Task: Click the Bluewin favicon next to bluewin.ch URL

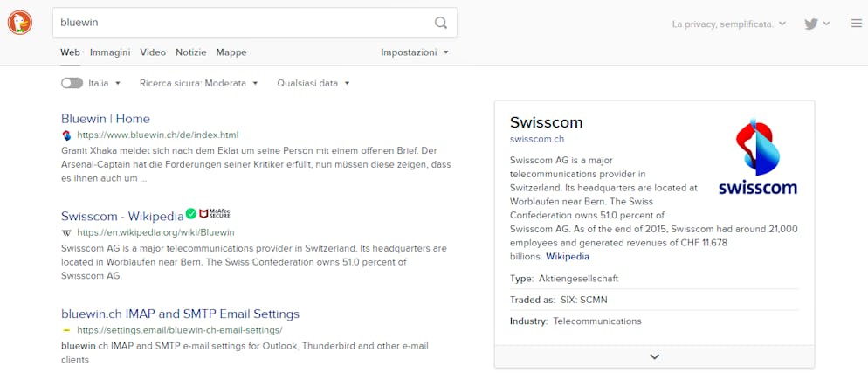Action: 67,135
